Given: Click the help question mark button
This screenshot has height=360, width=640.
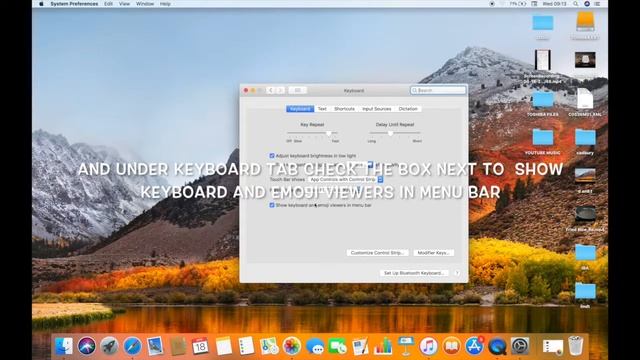Looking at the screenshot, I should coord(457,273).
